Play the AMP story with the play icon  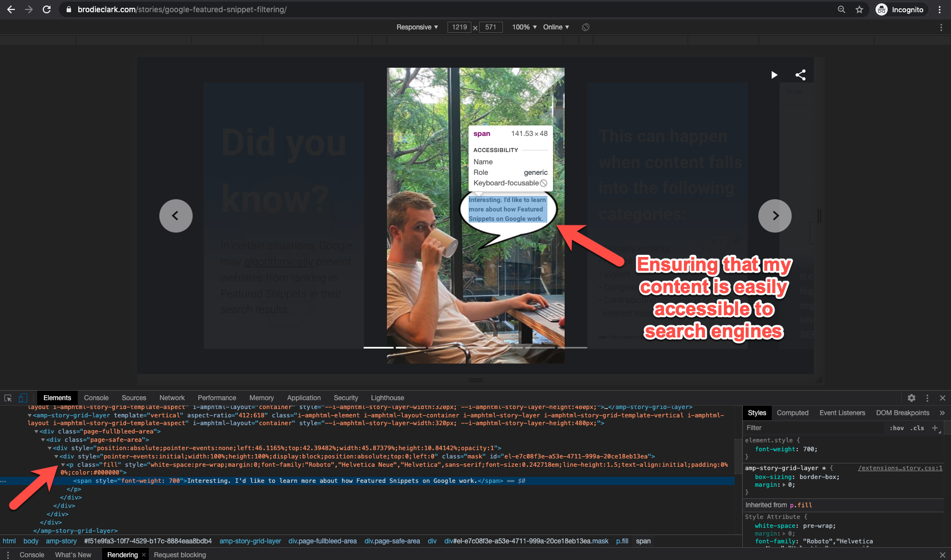pos(774,75)
